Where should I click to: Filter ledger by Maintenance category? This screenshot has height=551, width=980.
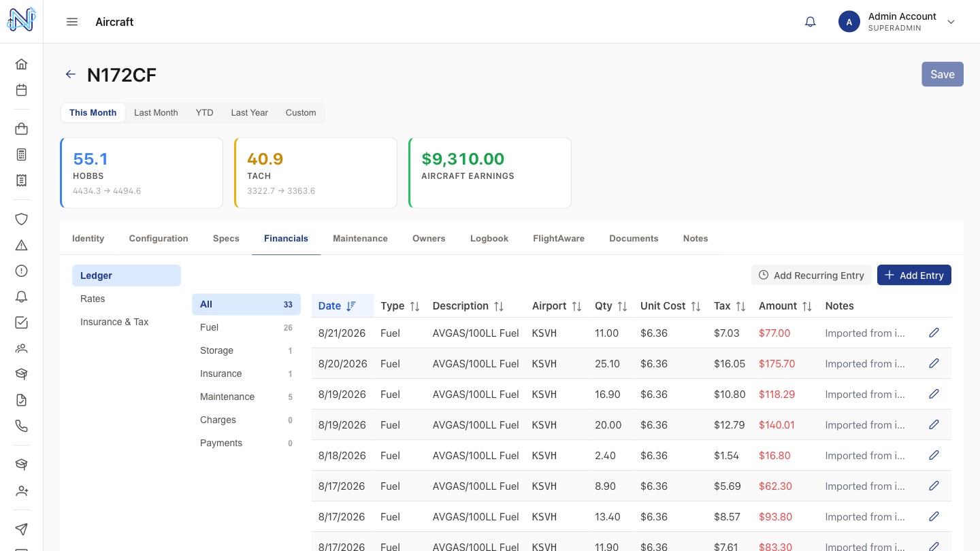tap(246, 397)
